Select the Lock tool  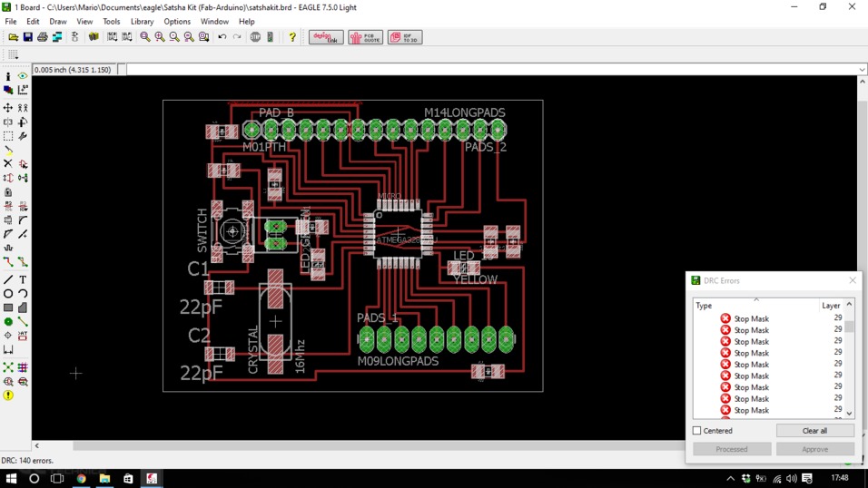coord(8,192)
